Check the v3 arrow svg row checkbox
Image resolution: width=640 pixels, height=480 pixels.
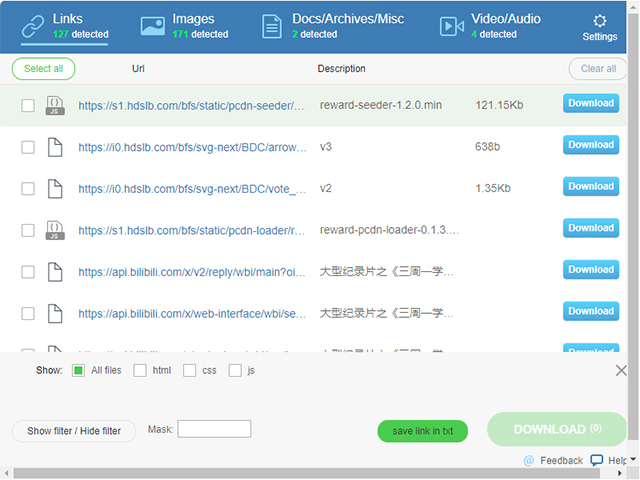click(x=28, y=147)
